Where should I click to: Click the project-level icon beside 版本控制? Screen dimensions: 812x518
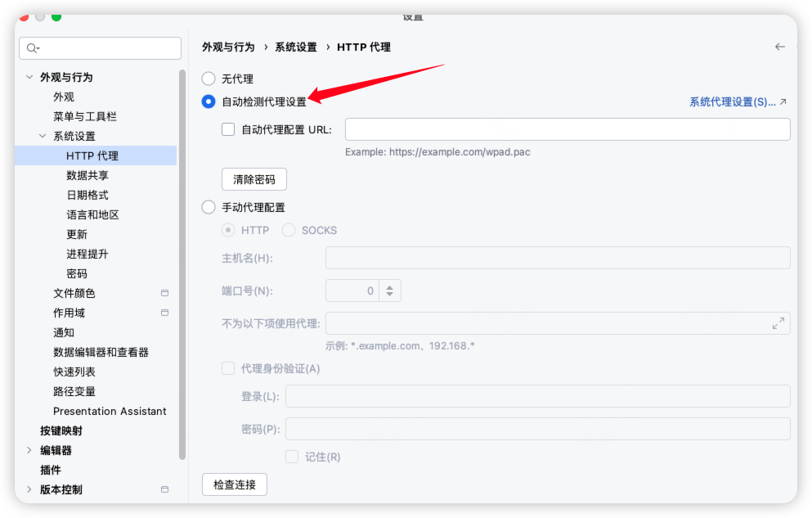(164, 489)
